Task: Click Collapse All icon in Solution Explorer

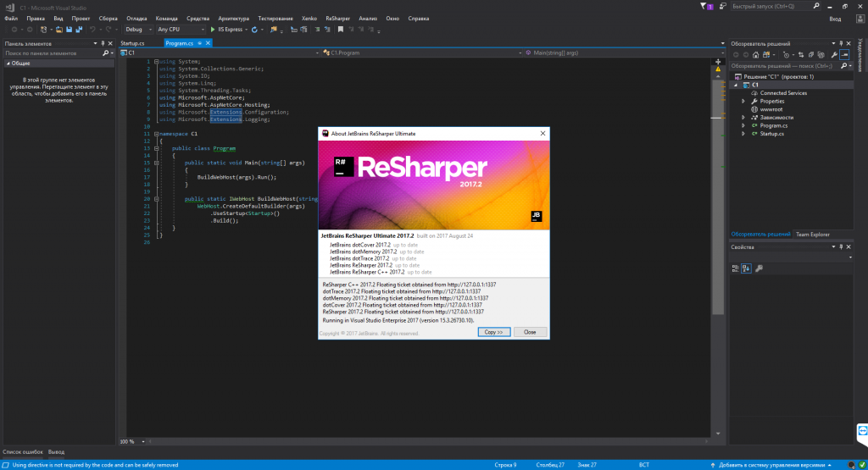Action: (x=811, y=55)
